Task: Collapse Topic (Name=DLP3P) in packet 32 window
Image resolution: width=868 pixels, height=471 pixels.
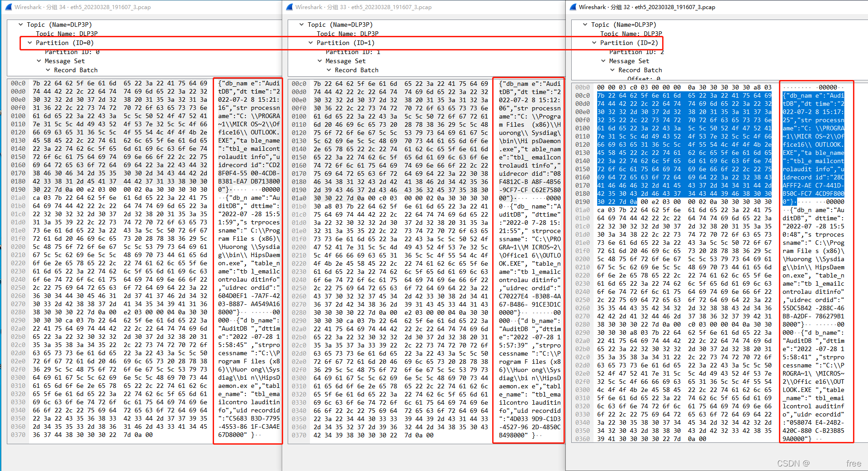Action: coord(585,25)
